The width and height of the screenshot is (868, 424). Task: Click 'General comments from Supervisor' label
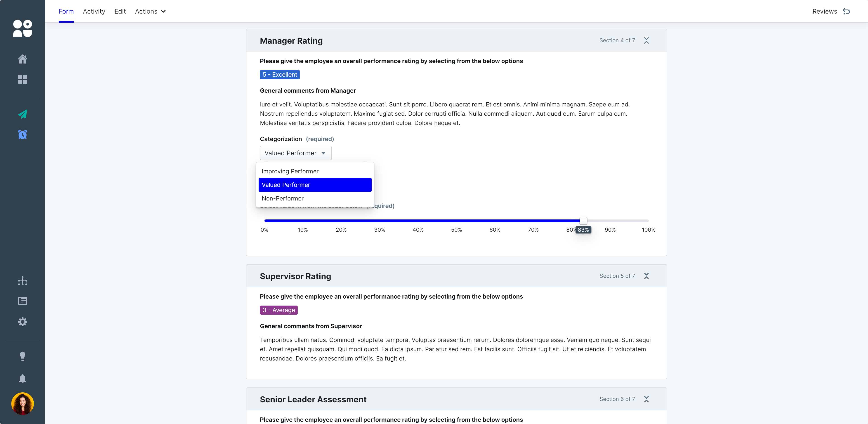311,326
